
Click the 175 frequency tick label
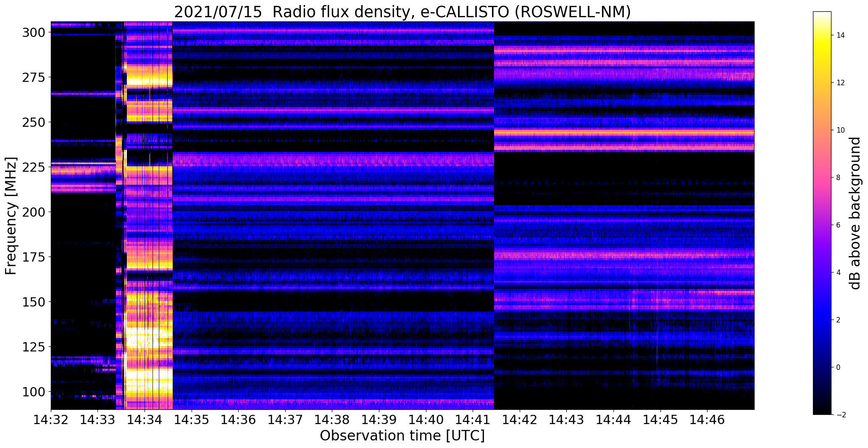point(34,257)
